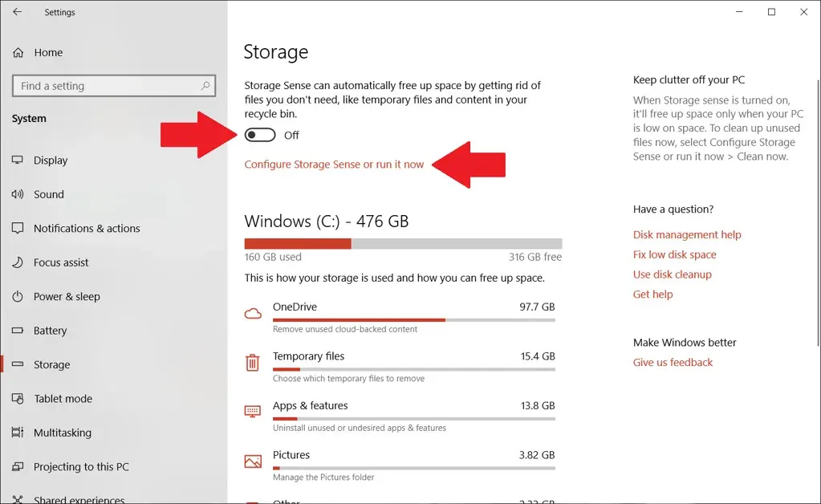This screenshot has width=821, height=504.
Task: Click the Fix low disk space link
Action: (674, 254)
